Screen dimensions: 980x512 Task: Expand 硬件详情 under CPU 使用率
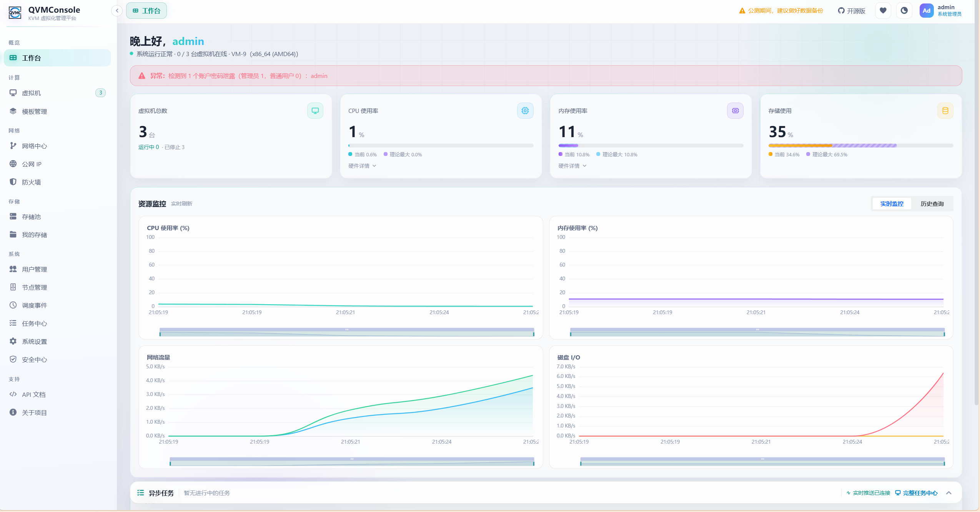(362, 166)
